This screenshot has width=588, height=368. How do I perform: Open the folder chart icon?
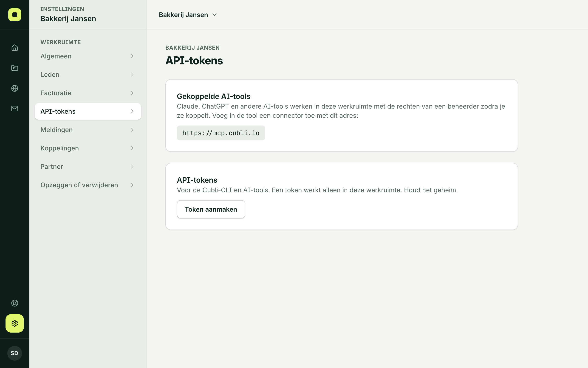point(14,68)
